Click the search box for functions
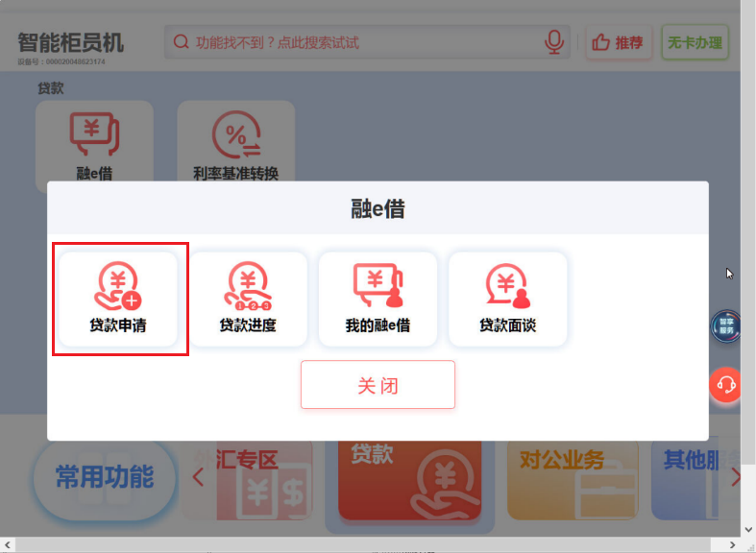Image resolution: width=756 pixels, height=553 pixels. [x=355, y=42]
